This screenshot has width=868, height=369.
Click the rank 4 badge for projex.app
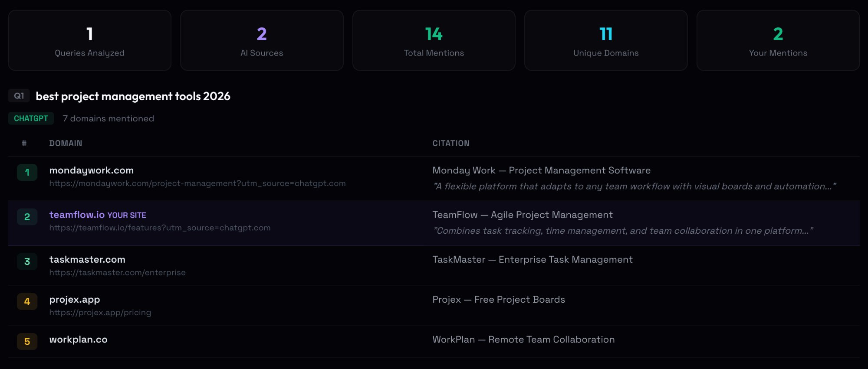[x=27, y=301]
